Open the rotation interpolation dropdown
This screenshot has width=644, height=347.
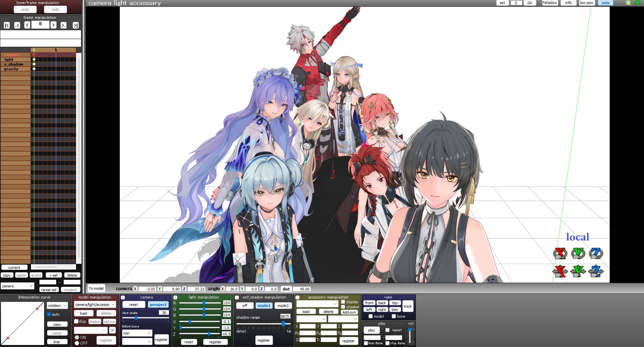(57, 306)
